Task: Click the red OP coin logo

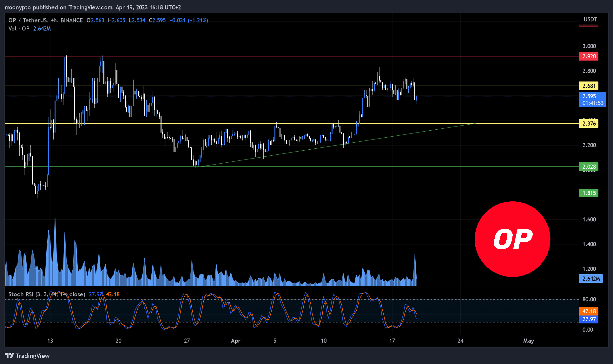Action: pyautogui.click(x=512, y=239)
